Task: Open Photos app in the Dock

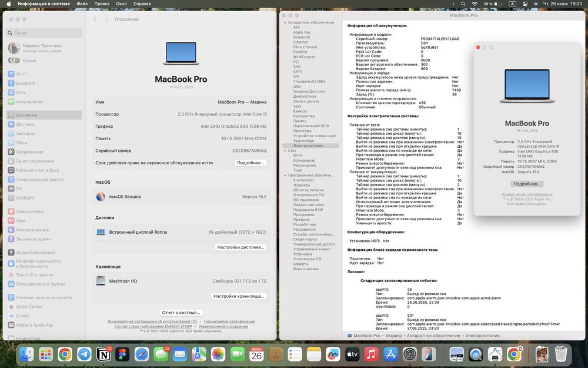Action: pos(218,354)
